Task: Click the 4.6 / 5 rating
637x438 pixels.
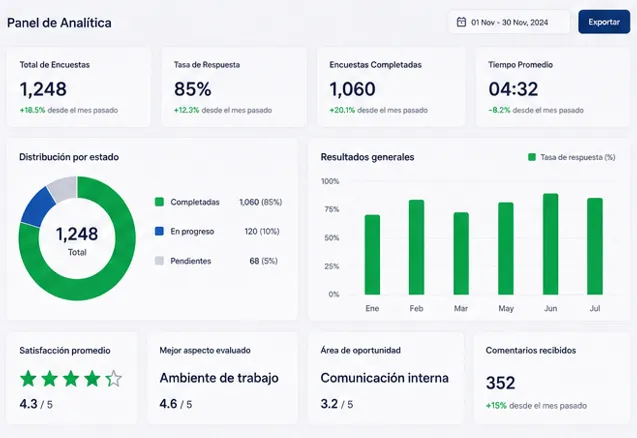Action: click(x=176, y=404)
